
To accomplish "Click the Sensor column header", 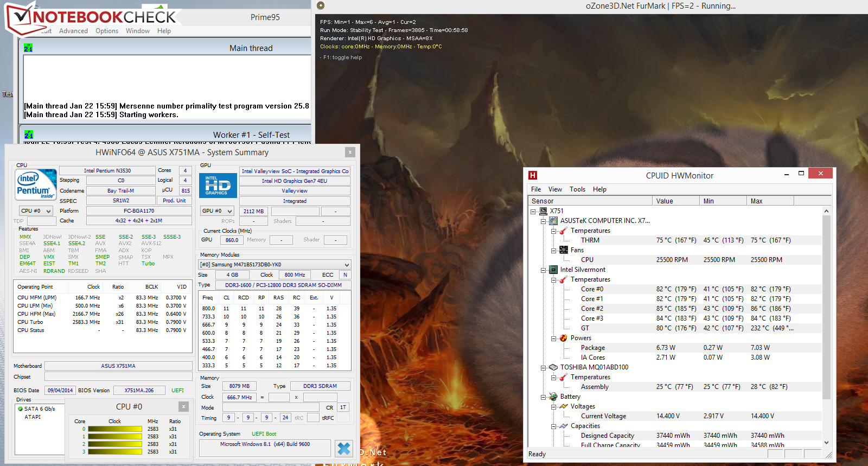I will [x=590, y=201].
